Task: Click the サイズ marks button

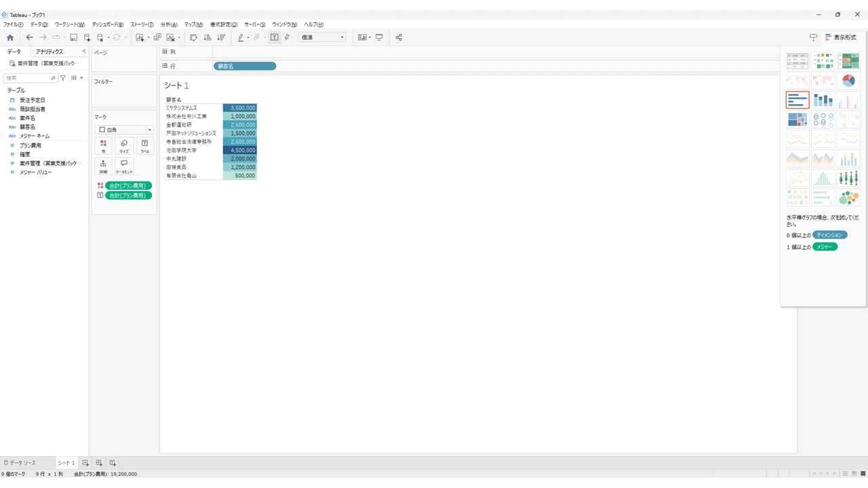Action: [x=124, y=146]
